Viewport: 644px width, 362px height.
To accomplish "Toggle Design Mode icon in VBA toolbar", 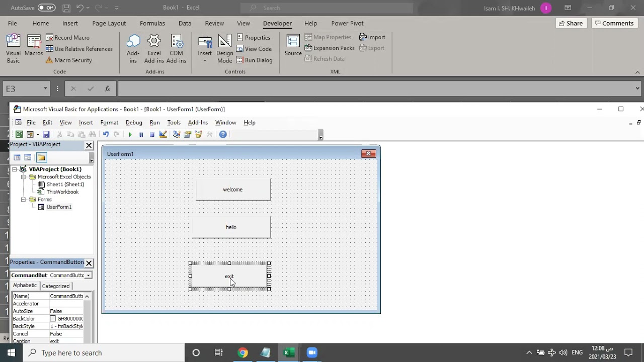I will point(163,134).
